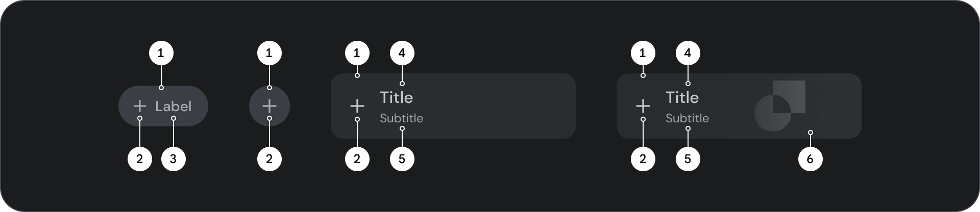Click the "Label" text in the pill chip
Screen dimensions: 980x212
coord(174,106)
